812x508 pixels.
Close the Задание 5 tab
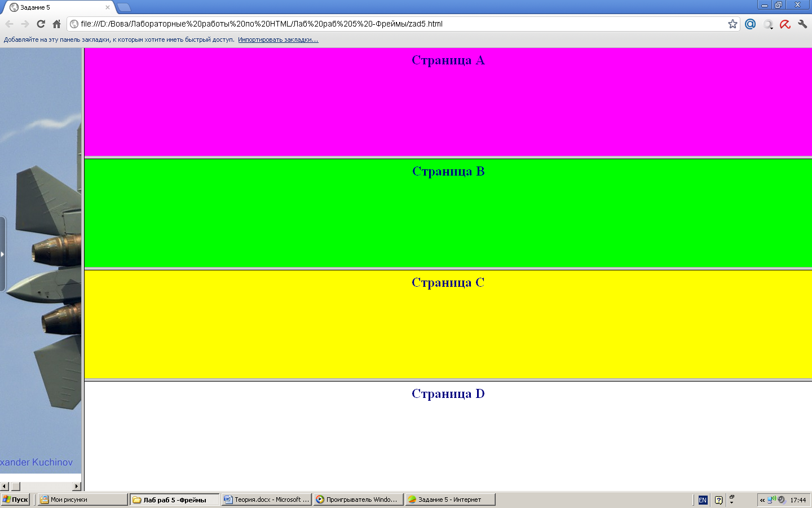pos(108,7)
